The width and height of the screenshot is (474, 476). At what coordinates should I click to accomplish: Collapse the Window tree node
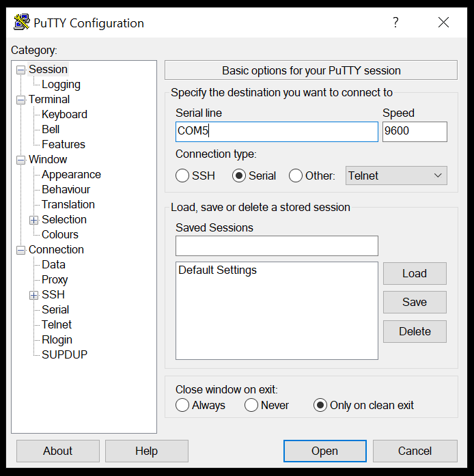pos(20,160)
